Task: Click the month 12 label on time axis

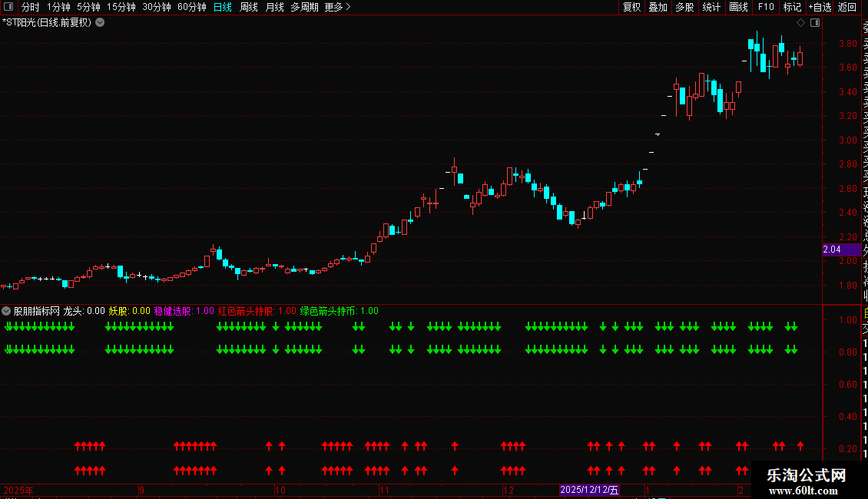Action: (509, 490)
